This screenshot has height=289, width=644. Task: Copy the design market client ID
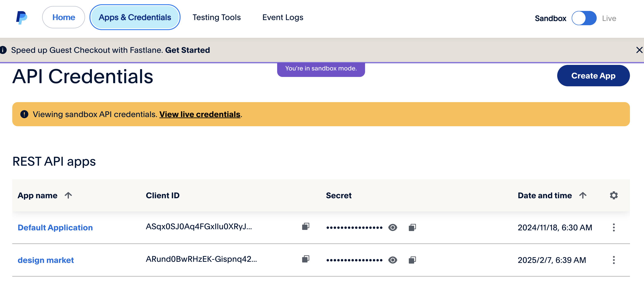[x=305, y=259]
